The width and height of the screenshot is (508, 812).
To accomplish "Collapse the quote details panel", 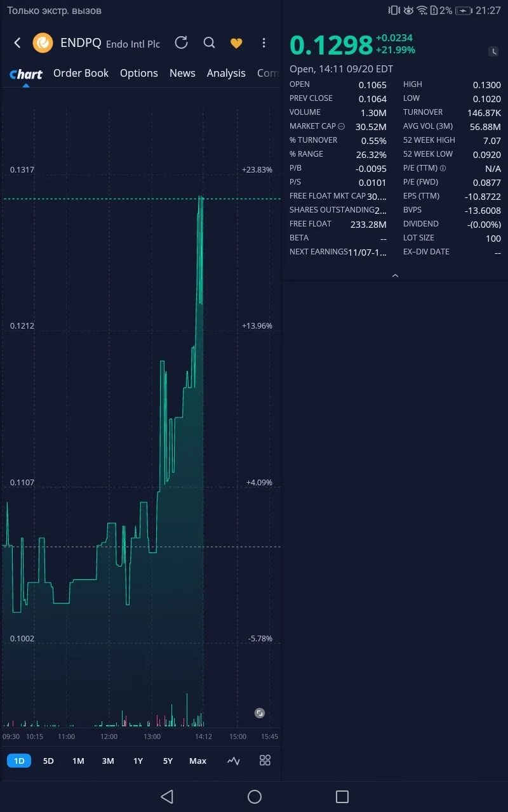I will 395,275.
